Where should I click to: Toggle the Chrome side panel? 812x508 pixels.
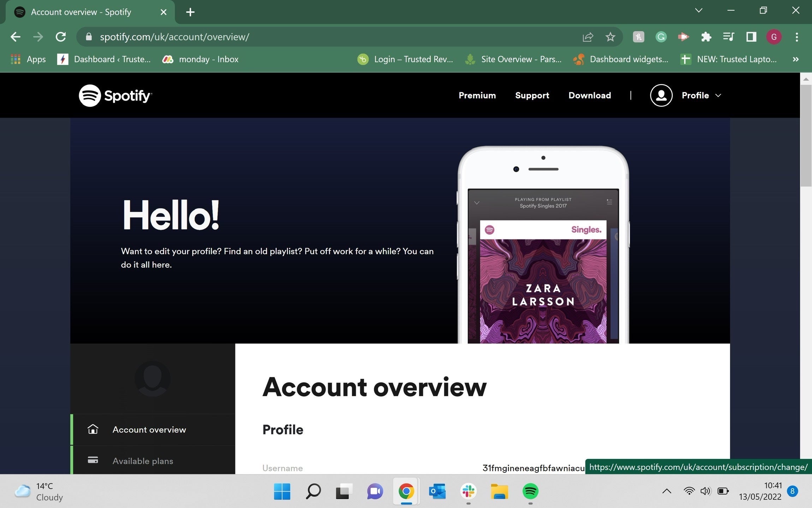751,37
